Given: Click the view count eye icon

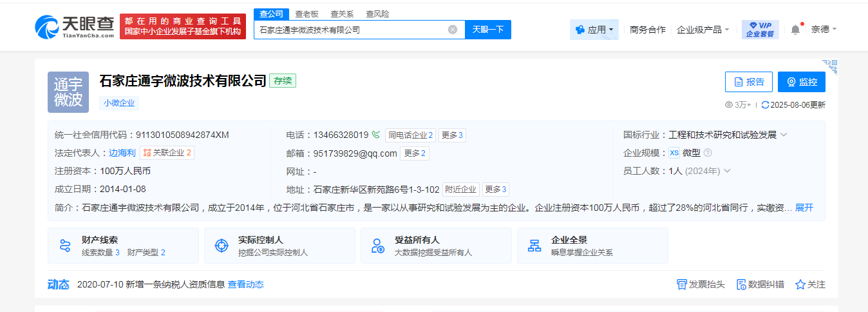Looking at the screenshot, I should point(729,104).
